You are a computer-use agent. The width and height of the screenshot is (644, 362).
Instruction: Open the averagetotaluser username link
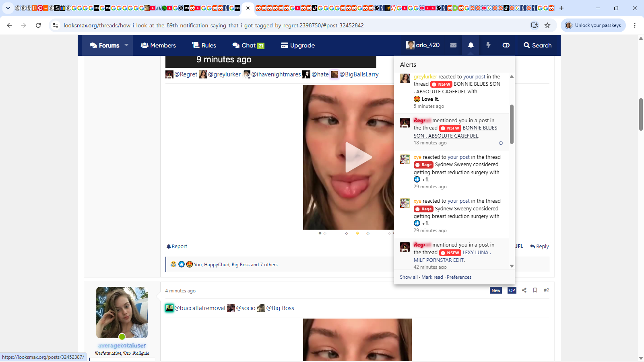point(122,346)
